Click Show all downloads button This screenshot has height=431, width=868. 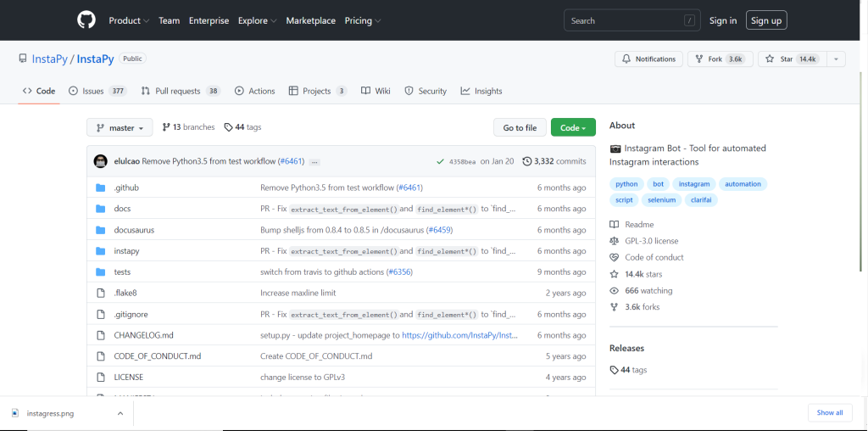[x=829, y=412]
